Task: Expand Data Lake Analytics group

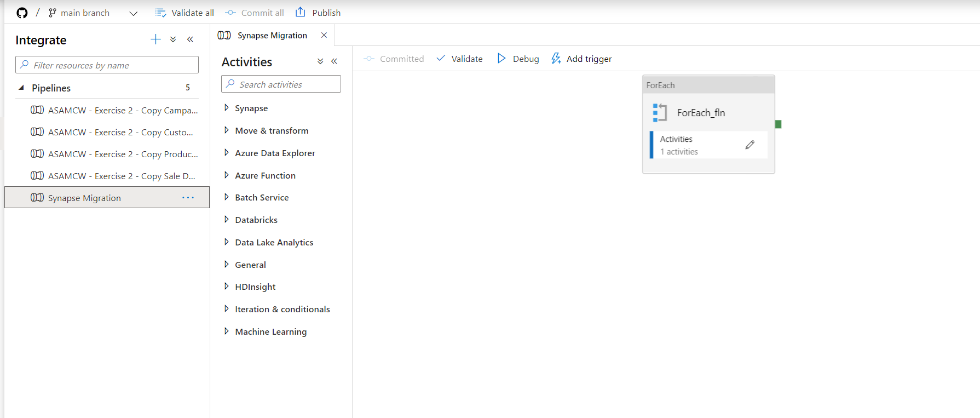Action: pos(227,242)
